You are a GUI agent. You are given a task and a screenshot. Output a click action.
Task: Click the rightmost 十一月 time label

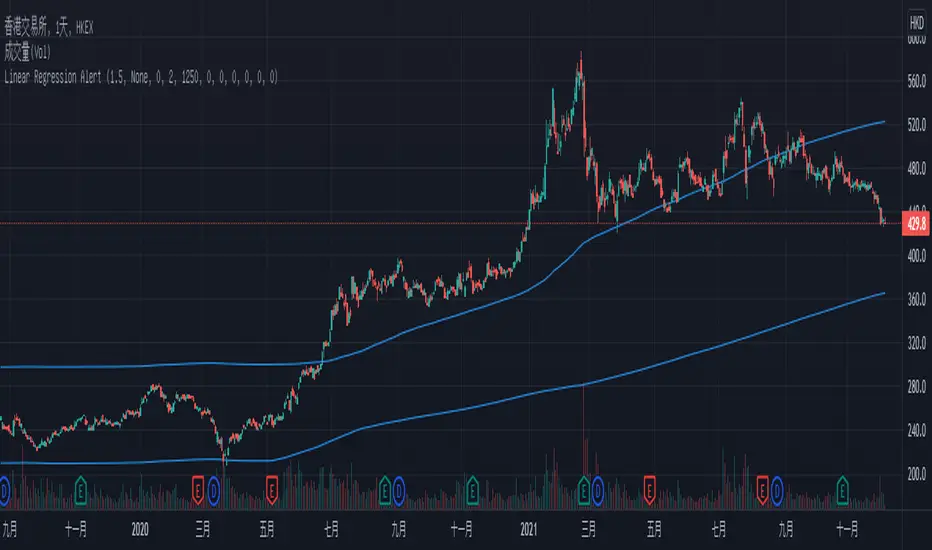[x=847, y=529]
